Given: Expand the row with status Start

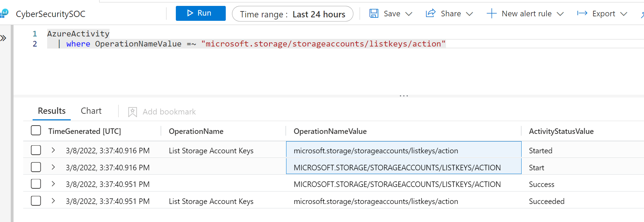Looking at the screenshot, I should pyautogui.click(x=53, y=167).
